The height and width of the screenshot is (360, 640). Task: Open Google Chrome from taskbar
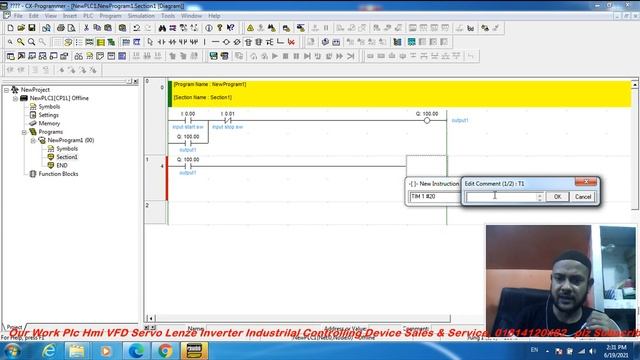tap(165, 351)
